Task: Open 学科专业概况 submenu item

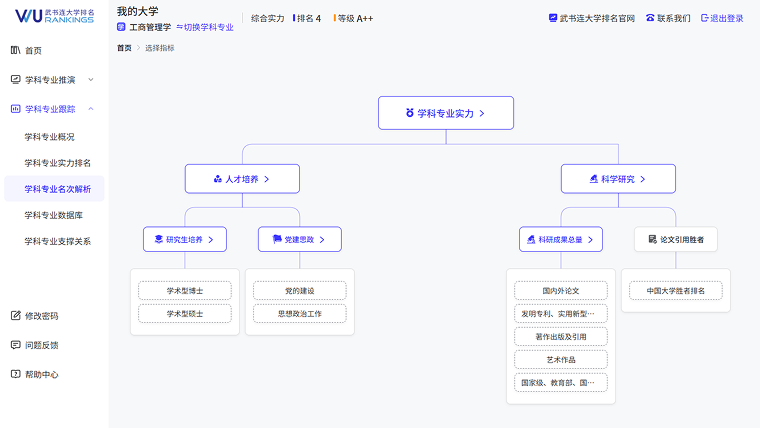Action: click(49, 137)
